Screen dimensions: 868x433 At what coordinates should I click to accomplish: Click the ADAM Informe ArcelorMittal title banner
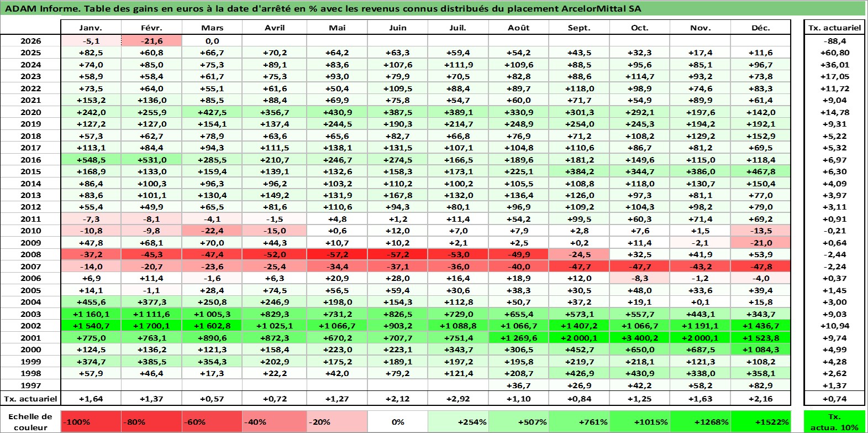point(433,8)
